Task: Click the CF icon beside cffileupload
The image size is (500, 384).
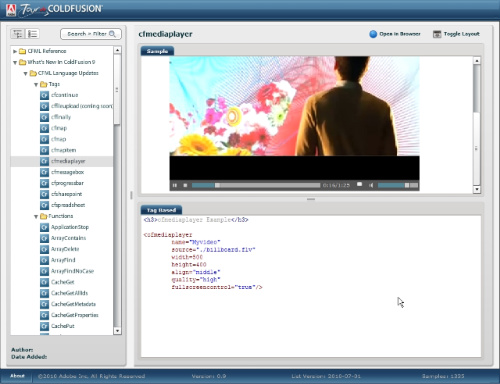Action: coord(44,106)
